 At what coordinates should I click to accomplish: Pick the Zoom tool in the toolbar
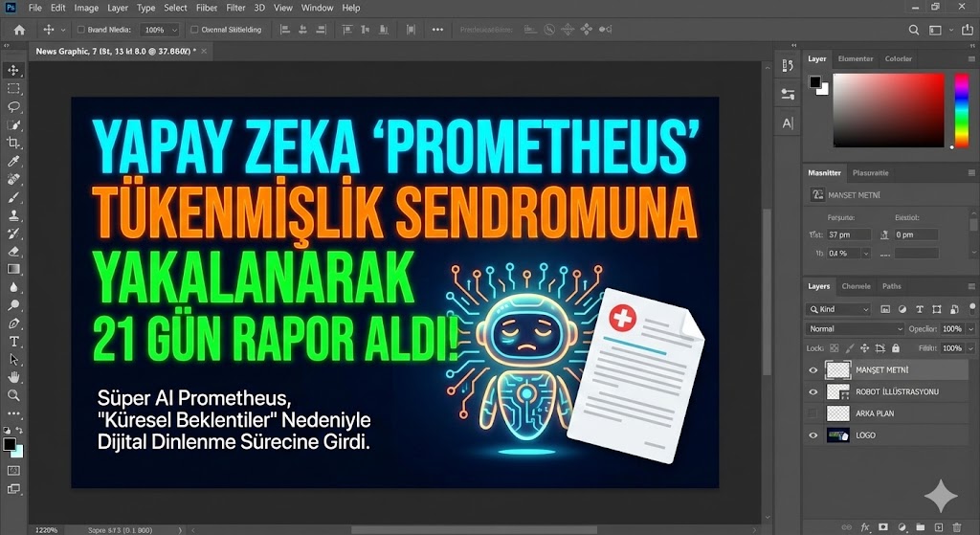(x=13, y=394)
